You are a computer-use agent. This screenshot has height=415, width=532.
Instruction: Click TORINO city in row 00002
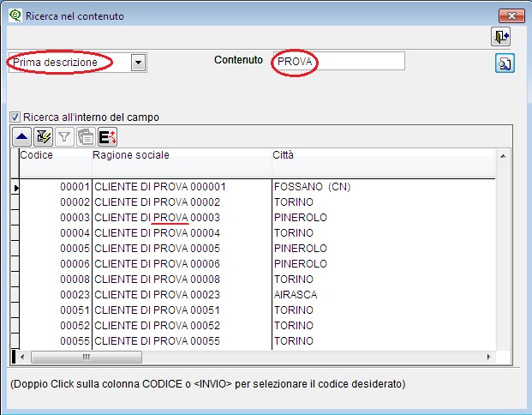coord(384,202)
